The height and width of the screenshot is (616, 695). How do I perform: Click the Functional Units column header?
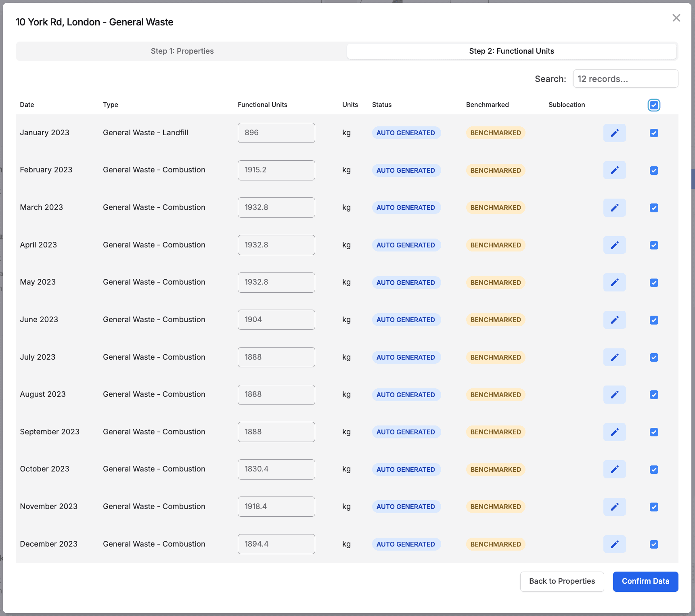tap(262, 105)
